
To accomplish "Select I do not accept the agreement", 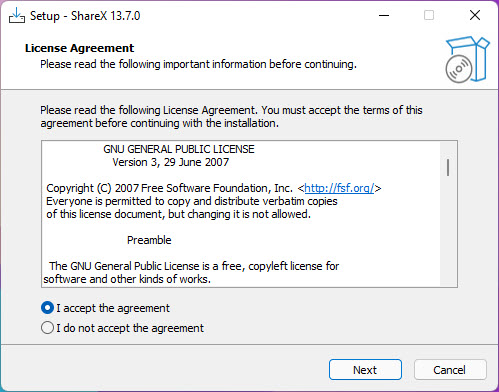I will coord(122,328).
